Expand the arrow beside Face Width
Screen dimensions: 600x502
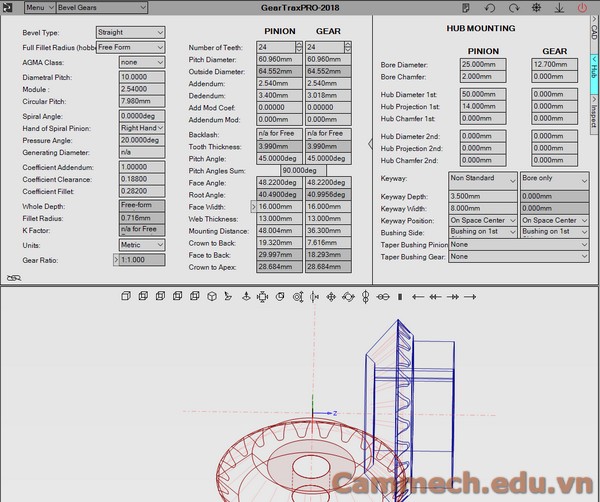(253, 207)
